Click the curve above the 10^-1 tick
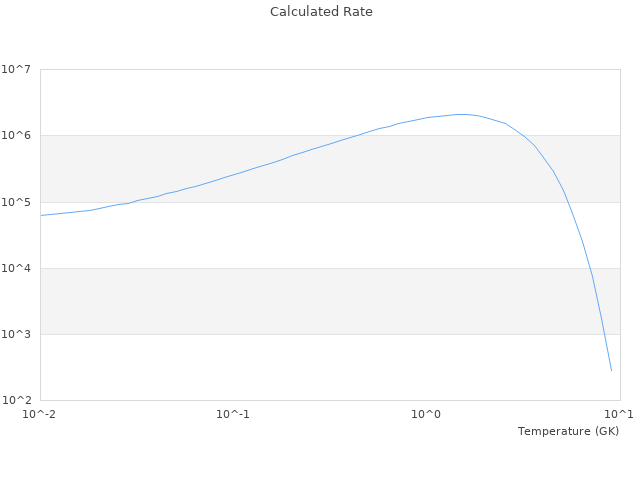 point(233,175)
